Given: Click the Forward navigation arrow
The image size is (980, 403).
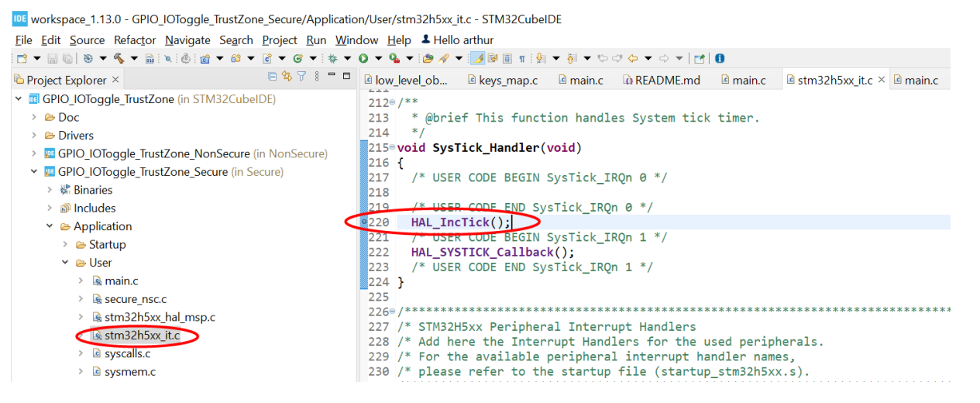Looking at the screenshot, I should click(664, 58).
